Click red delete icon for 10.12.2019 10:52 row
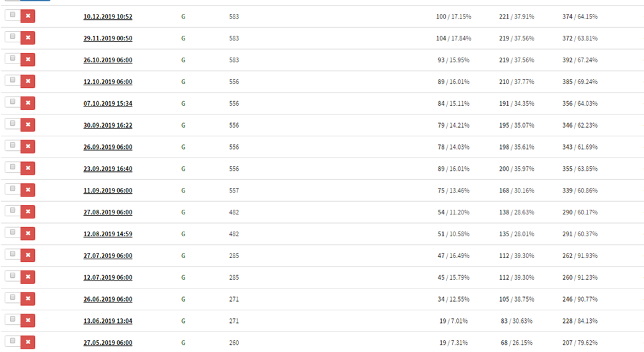 pos(28,16)
